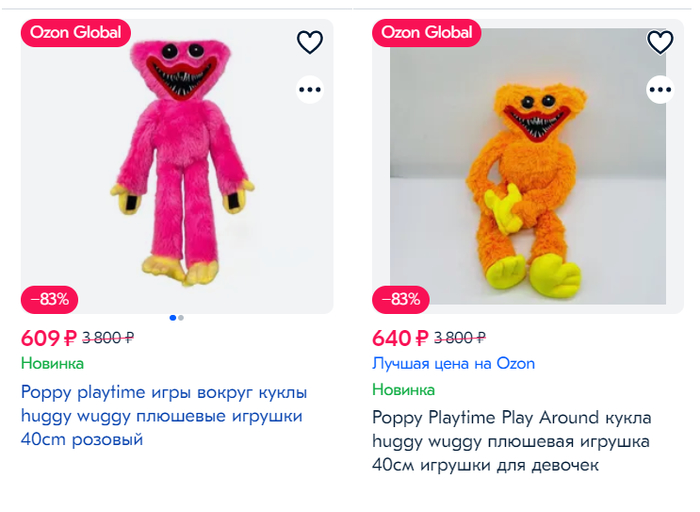Image resolution: width=700 pixels, height=512 pixels.
Task: Add orange Huggy Wuggy to favorites
Action: [660, 42]
